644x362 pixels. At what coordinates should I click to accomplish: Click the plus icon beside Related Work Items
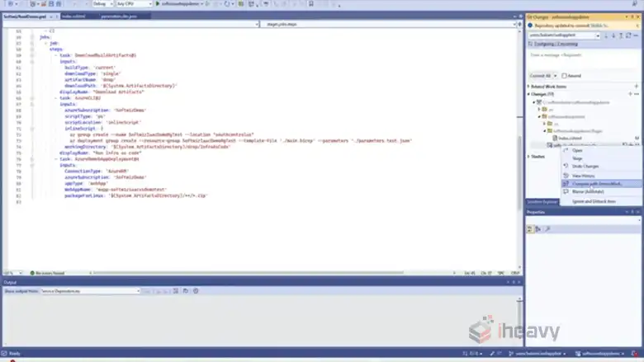637,87
